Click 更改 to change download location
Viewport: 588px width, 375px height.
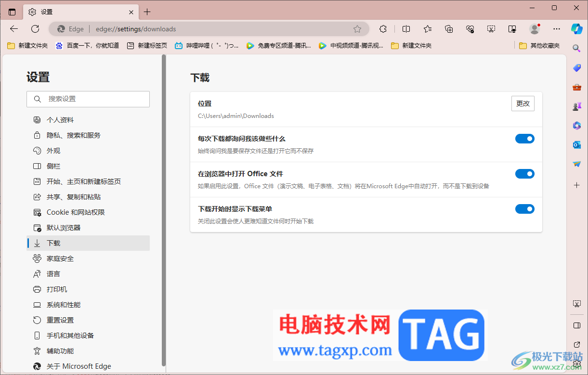click(523, 103)
